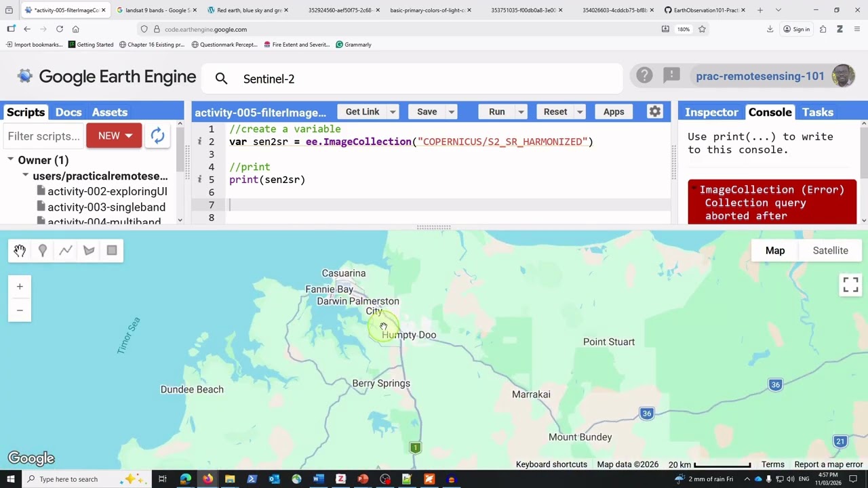Click the Google Earth Engine logo
The width and height of the screenshot is (868, 488).
coord(107,77)
